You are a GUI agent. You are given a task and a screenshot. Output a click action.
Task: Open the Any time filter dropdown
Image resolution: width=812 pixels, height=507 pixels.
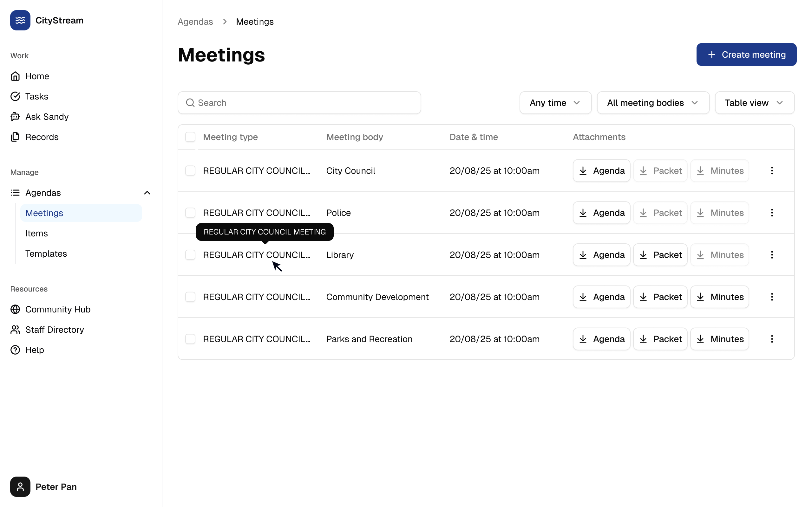click(555, 103)
